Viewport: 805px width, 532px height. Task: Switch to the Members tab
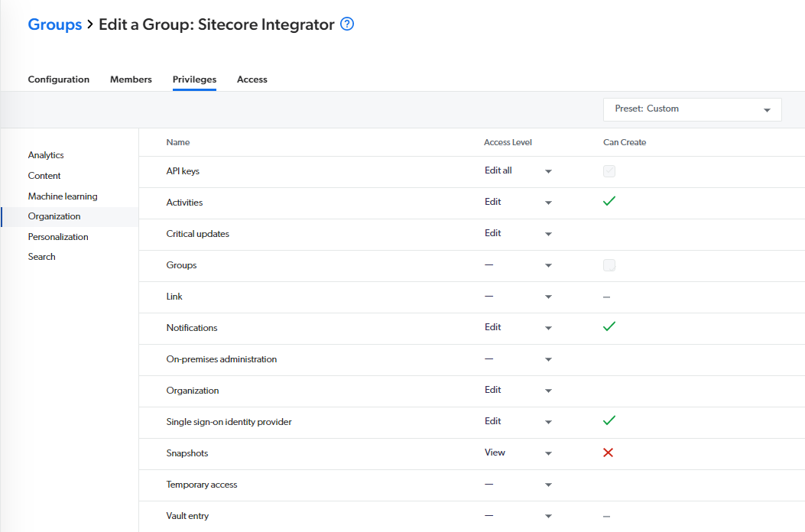click(130, 79)
